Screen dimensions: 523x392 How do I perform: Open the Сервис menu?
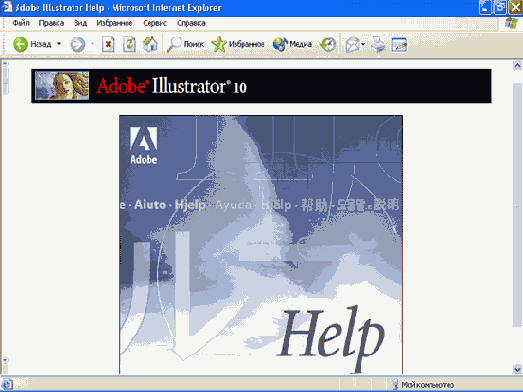pos(155,23)
